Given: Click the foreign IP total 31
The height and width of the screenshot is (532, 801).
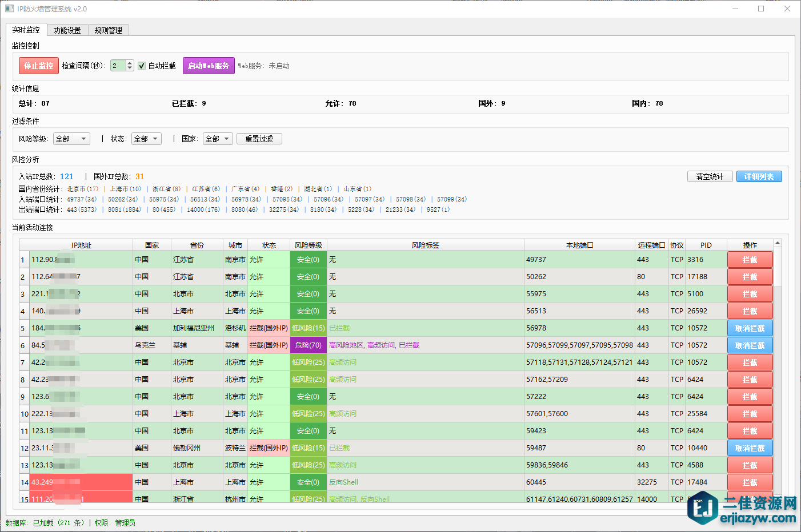Looking at the screenshot, I should 140,176.
